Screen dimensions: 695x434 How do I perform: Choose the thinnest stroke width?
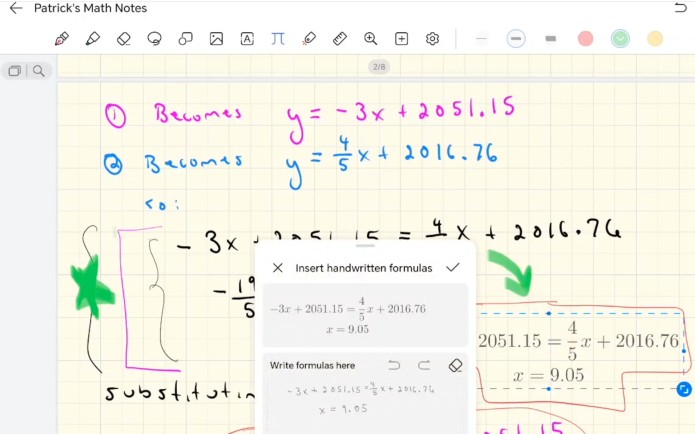[481, 39]
